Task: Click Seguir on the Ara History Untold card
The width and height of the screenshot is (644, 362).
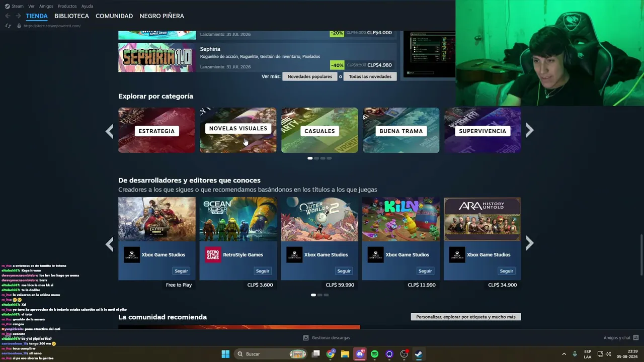Action: [506, 271]
